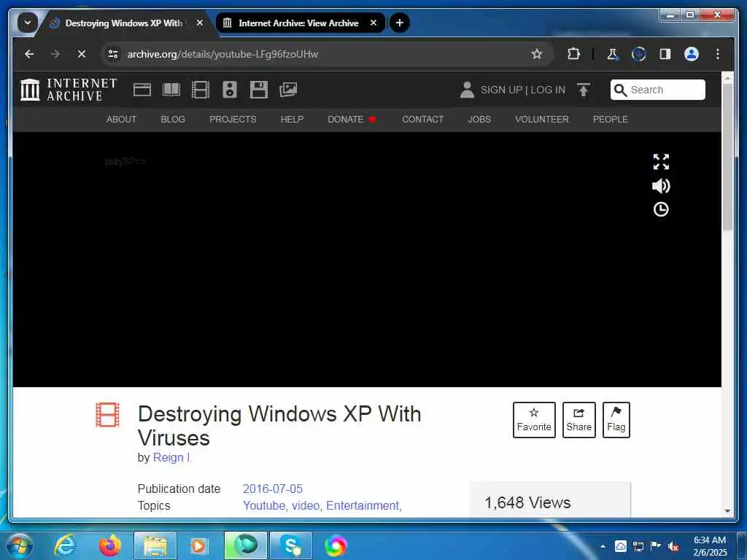The image size is (747, 560).
Task: Favorite this video item
Action: [534, 419]
